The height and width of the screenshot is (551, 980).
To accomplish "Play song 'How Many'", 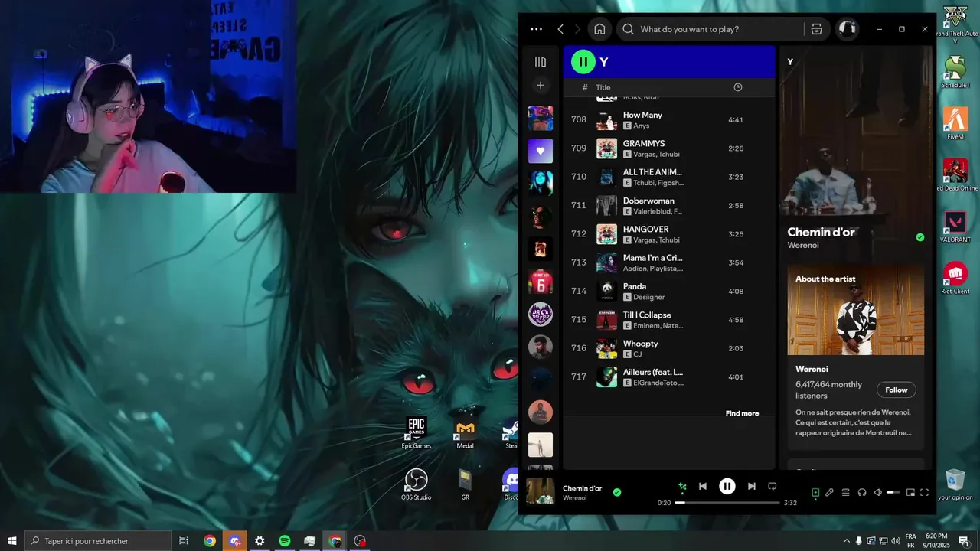I will coord(670,120).
